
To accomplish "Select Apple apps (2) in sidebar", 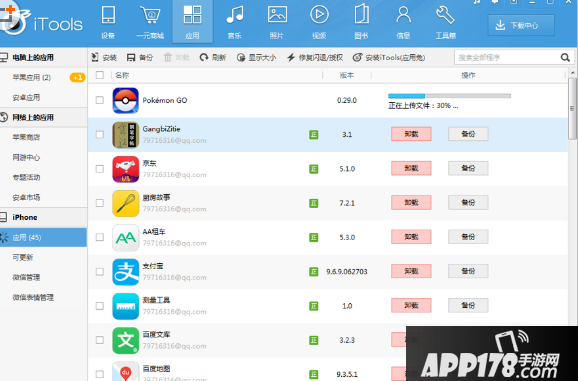I will coord(32,77).
